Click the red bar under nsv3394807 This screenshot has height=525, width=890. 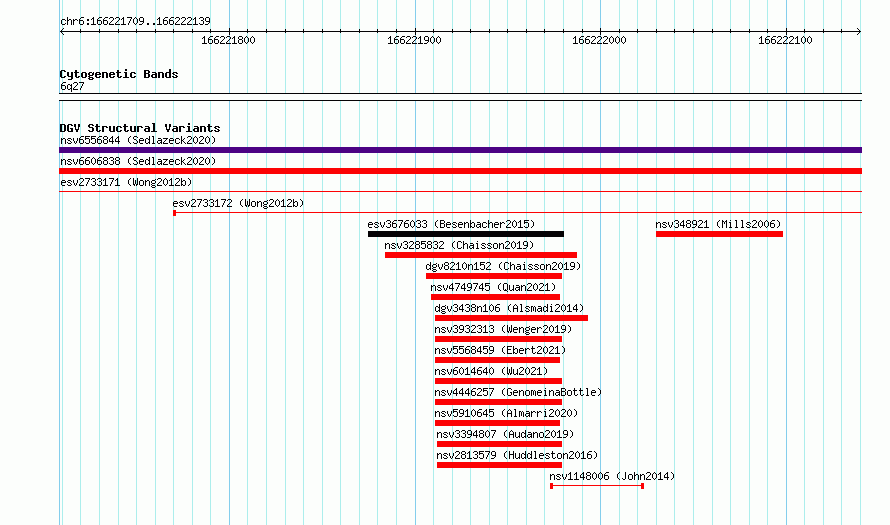(x=499, y=444)
